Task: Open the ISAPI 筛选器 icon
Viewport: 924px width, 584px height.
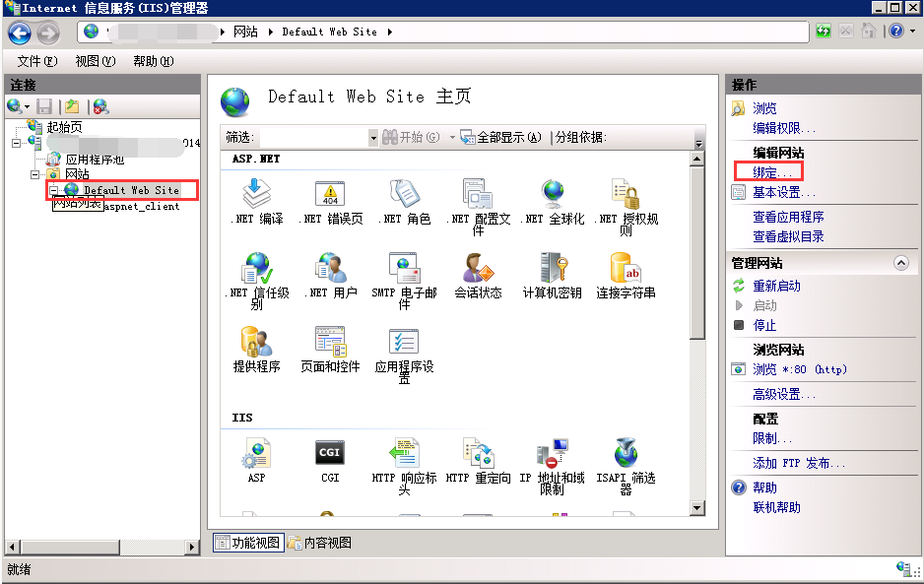Action: [x=626, y=454]
